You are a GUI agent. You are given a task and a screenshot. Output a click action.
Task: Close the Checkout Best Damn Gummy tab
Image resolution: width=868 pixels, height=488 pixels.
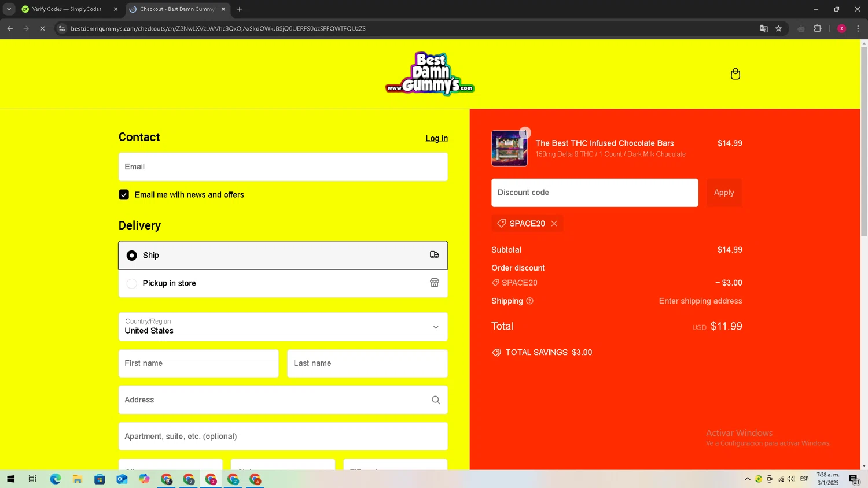[223, 9]
